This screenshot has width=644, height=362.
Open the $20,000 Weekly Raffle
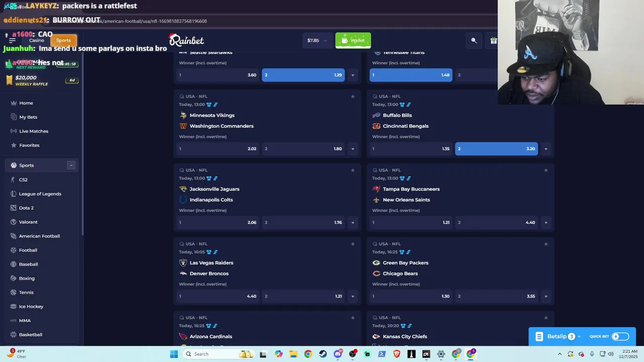click(x=42, y=80)
